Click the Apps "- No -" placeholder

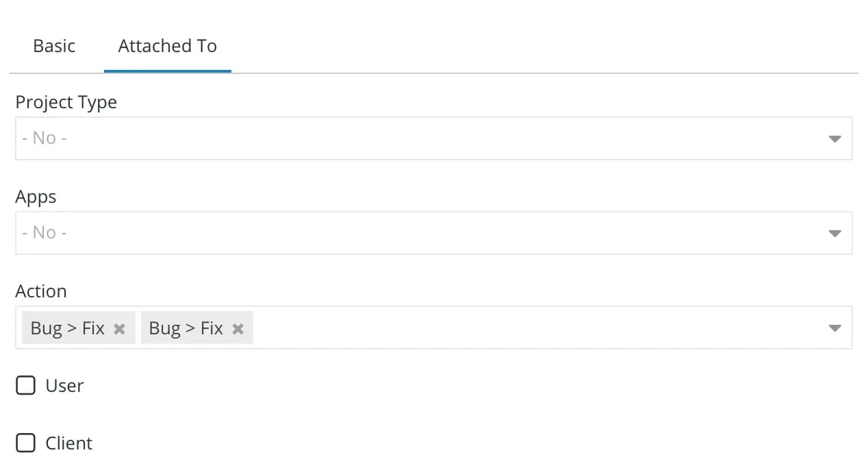44,232
